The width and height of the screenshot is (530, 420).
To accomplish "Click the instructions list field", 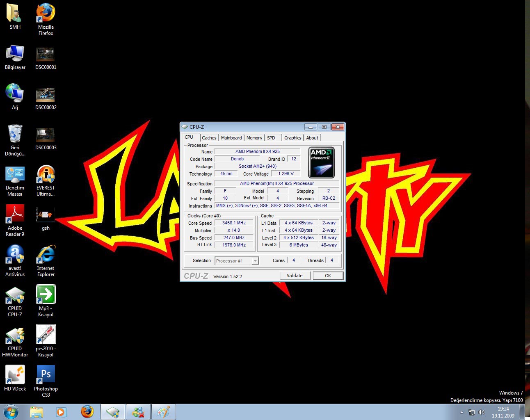I will [277, 205].
